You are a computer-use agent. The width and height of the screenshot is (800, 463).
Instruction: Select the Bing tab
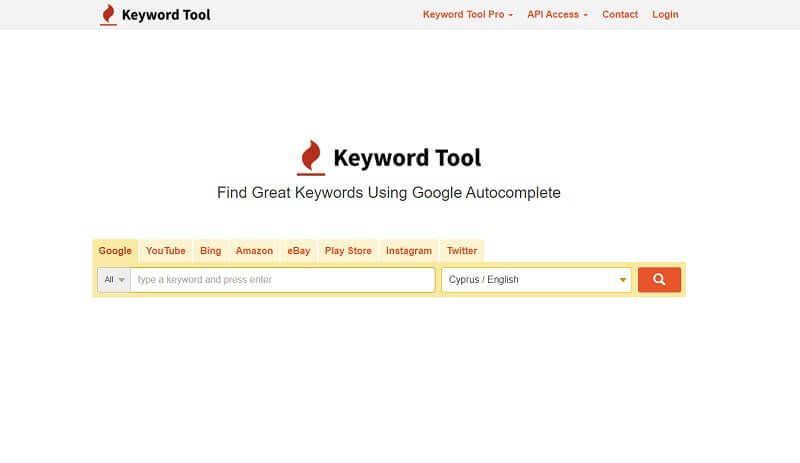pyautogui.click(x=211, y=251)
